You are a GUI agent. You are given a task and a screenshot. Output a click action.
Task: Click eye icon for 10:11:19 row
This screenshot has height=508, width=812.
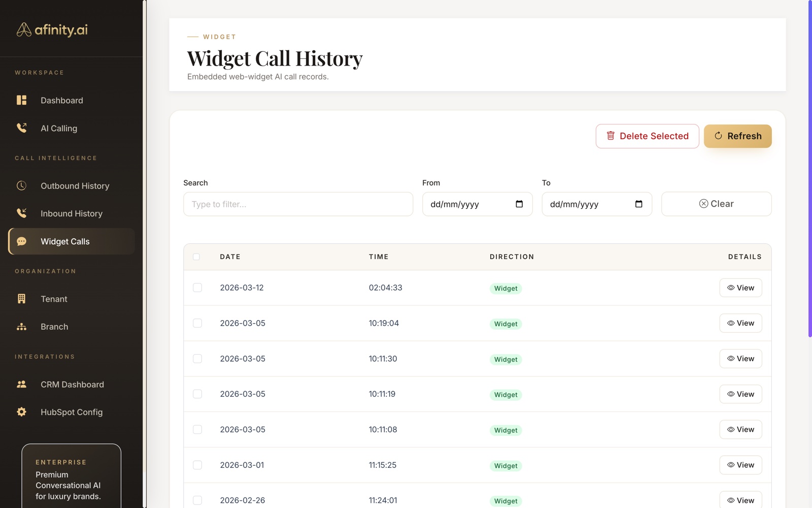[731, 394]
